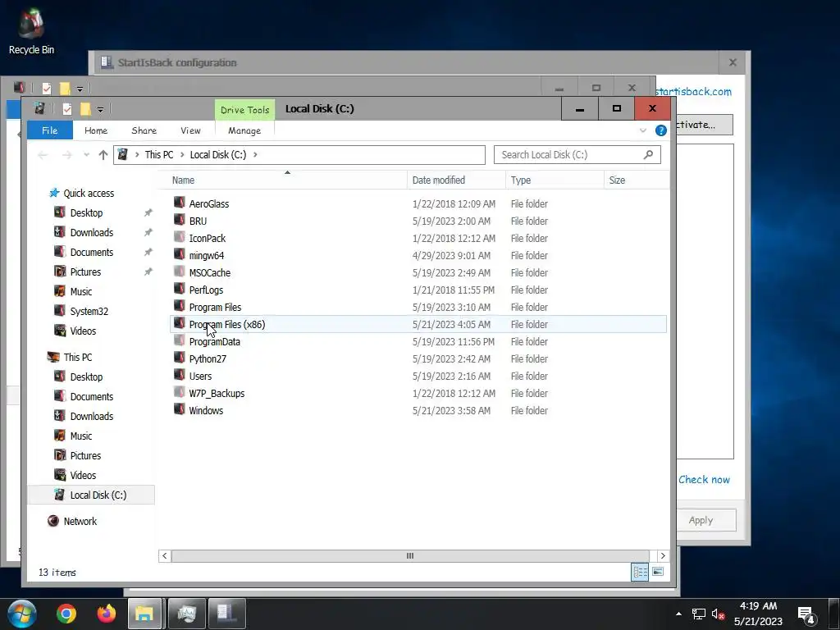Open the Manage ribbon tab

click(244, 130)
